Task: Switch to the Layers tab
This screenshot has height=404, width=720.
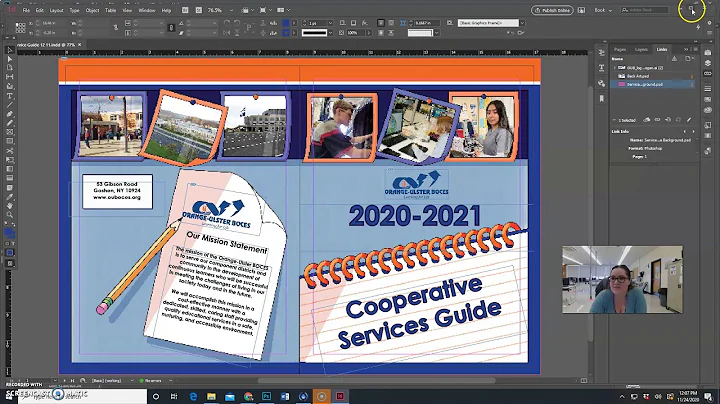Action: click(x=641, y=49)
